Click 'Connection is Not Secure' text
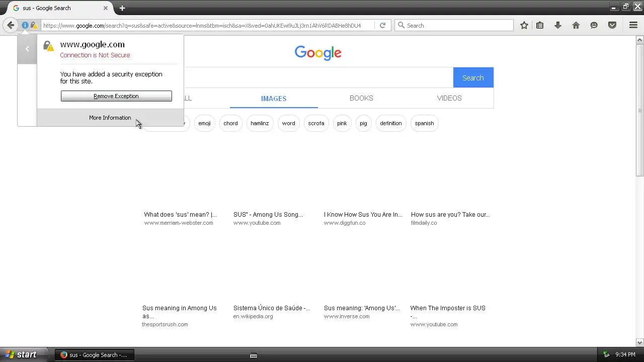 (95, 55)
